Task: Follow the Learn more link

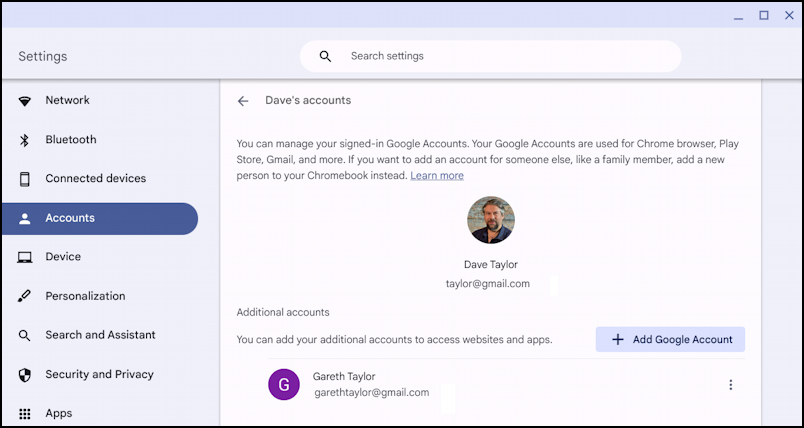Action: pos(437,176)
